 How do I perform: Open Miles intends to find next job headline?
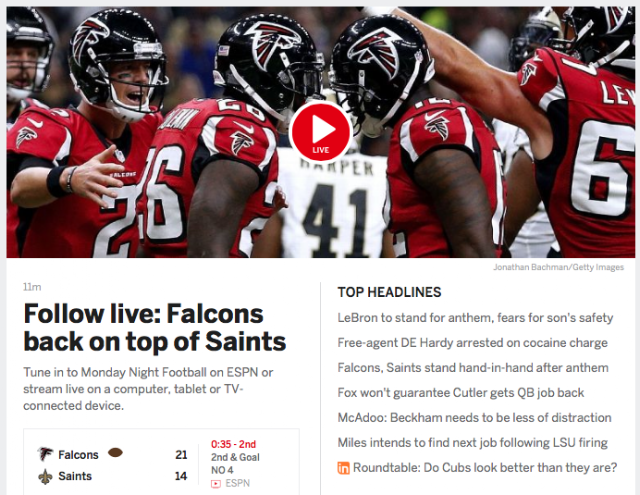[472, 443]
